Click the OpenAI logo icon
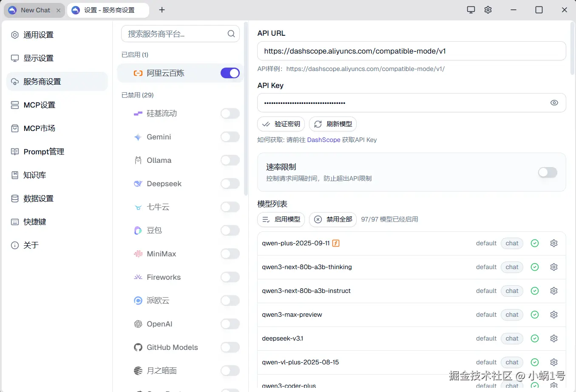Image resolution: width=576 pixels, height=392 pixels. (x=138, y=324)
